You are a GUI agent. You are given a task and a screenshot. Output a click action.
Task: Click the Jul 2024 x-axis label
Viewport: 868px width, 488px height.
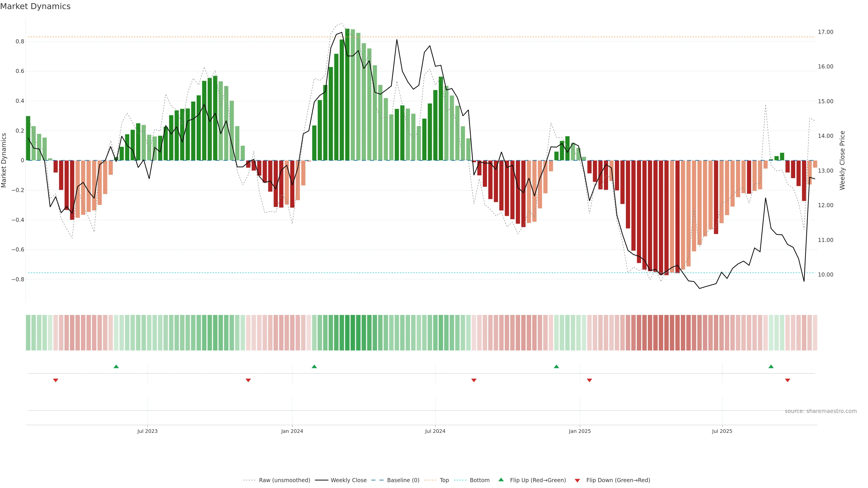click(435, 431)
